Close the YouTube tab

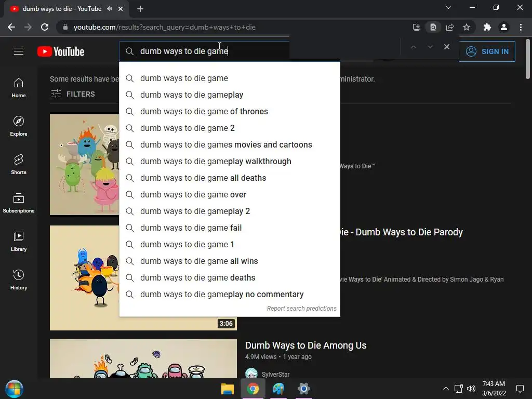(x=121, y=9)
